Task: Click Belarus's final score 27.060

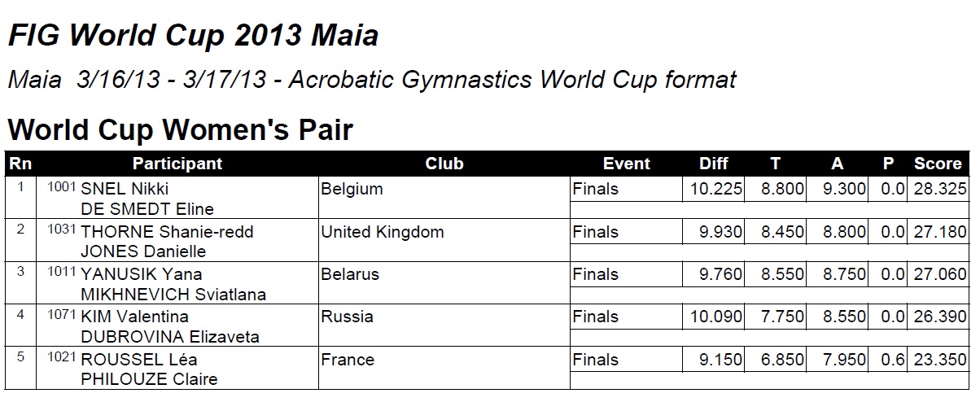Action: 939,274
